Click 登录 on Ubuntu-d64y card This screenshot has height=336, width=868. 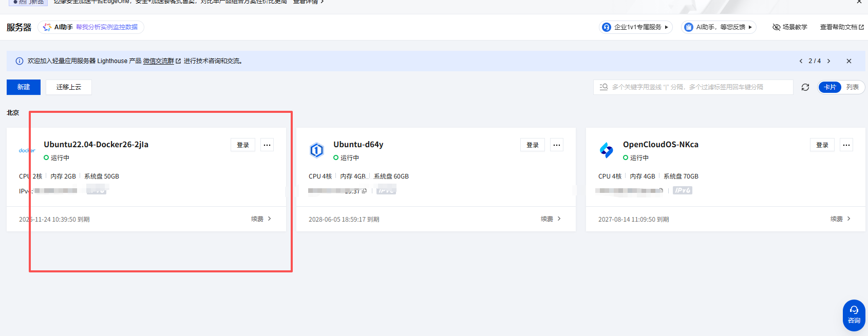pos(533,145)
